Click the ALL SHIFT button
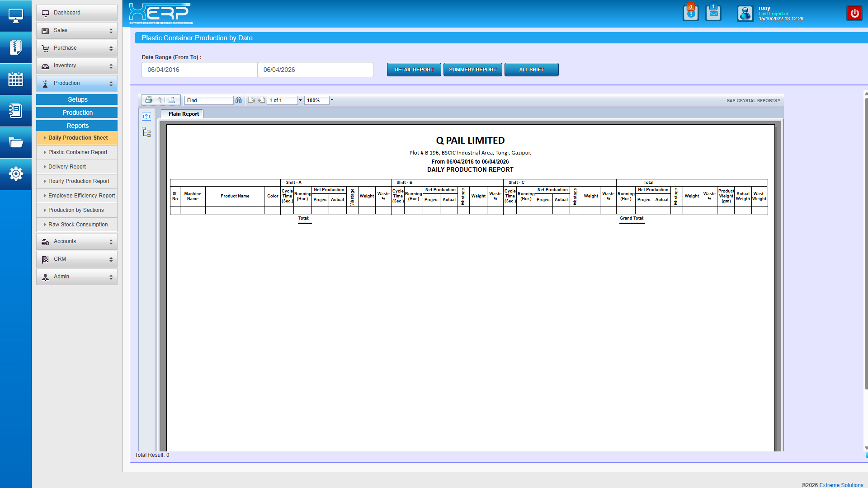Image resolution: width=868 pixels, height=488 pixels. tap(531, 70)
